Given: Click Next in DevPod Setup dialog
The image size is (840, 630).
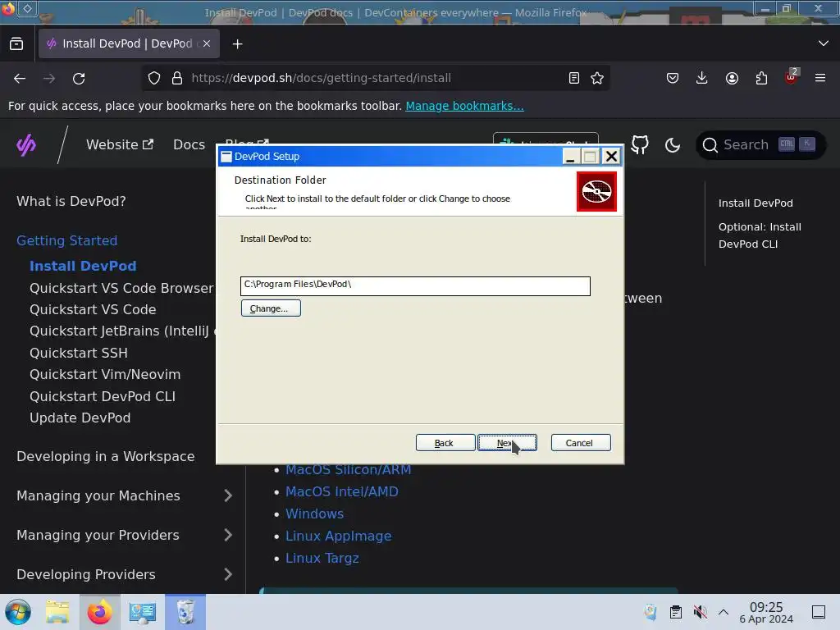Looking at the screenshot, I should click(507, 442).
